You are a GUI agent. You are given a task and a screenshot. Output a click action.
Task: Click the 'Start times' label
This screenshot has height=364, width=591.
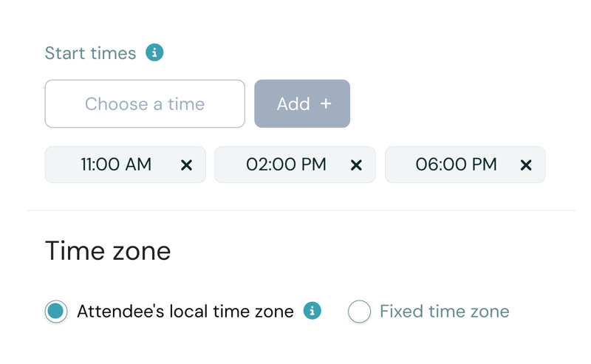pos(90,53)
